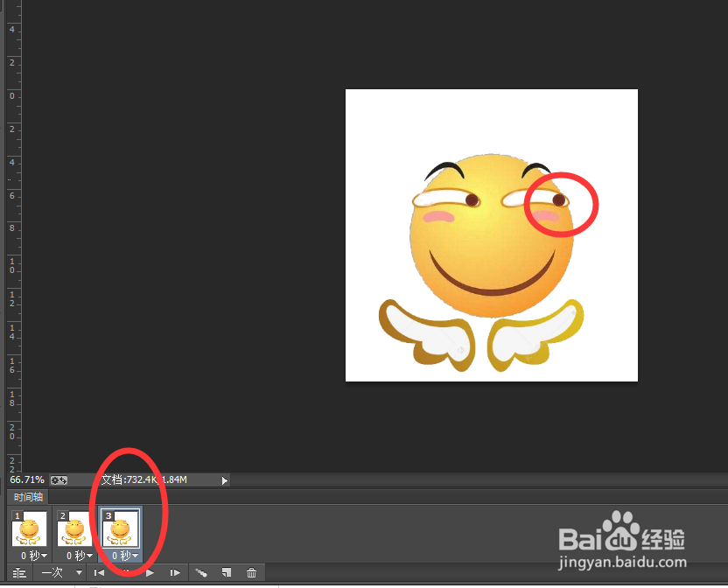728x588 pixels.
Task: Open frame 3 delay dropdown showing 0 秒
Action: pyautogui.click(x=125, y=556)
